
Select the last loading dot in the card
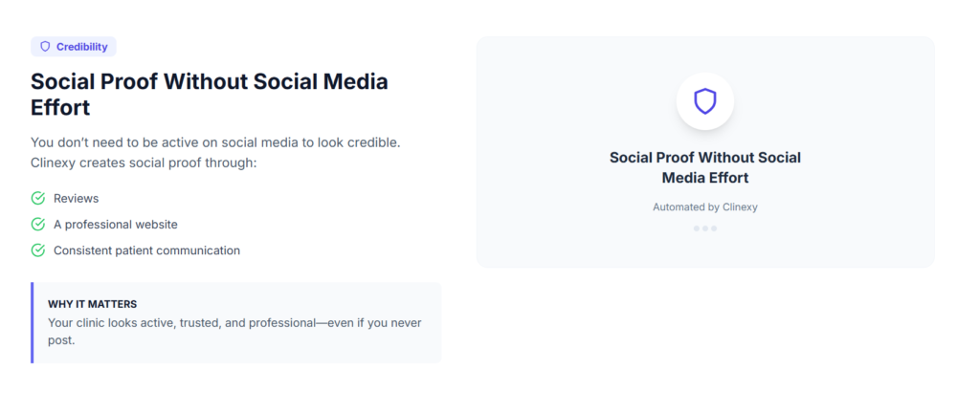pyautogui.click(x=714, y=228)
